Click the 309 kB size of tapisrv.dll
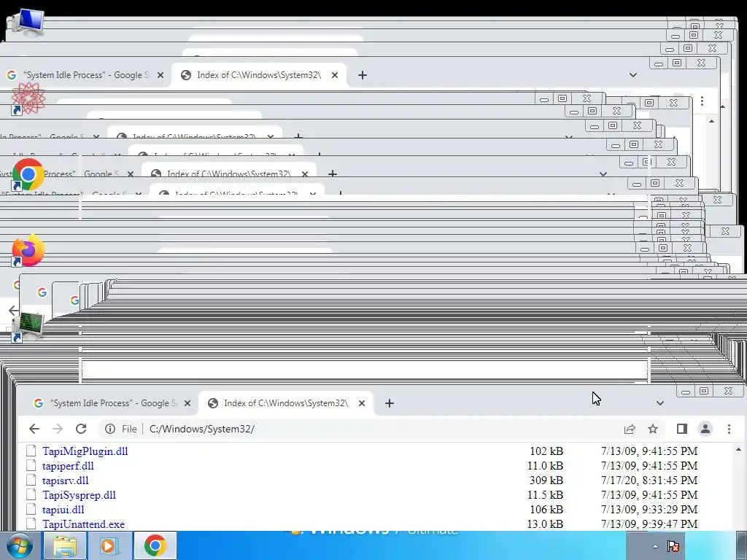The height and width of the screenshot is (560, 747). [x=546, y=481]
